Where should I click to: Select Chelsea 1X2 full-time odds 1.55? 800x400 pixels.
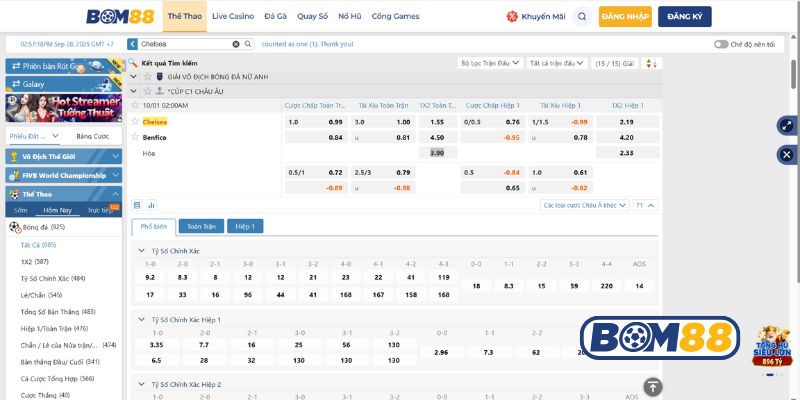click(x=436, y=121)
